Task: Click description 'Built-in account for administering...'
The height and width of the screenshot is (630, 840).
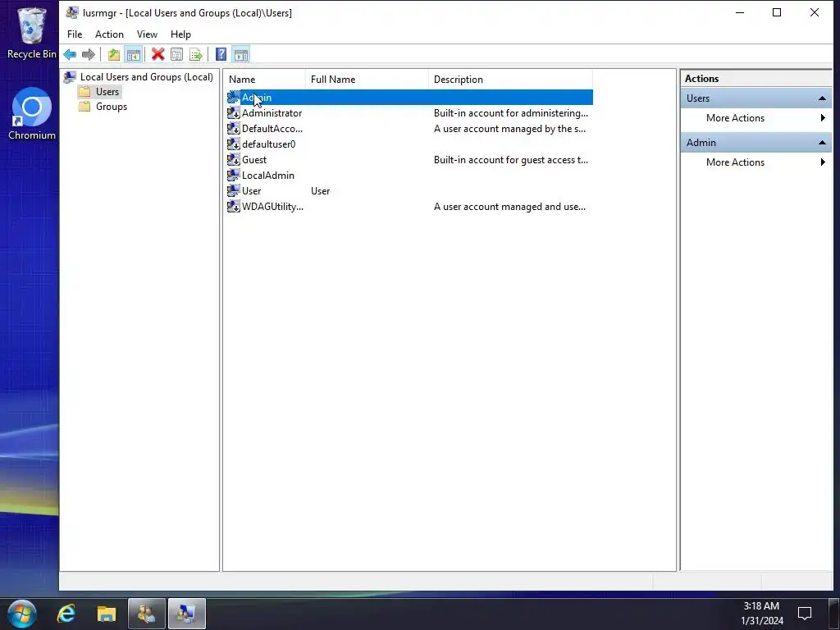Action: tap(510, 113)
